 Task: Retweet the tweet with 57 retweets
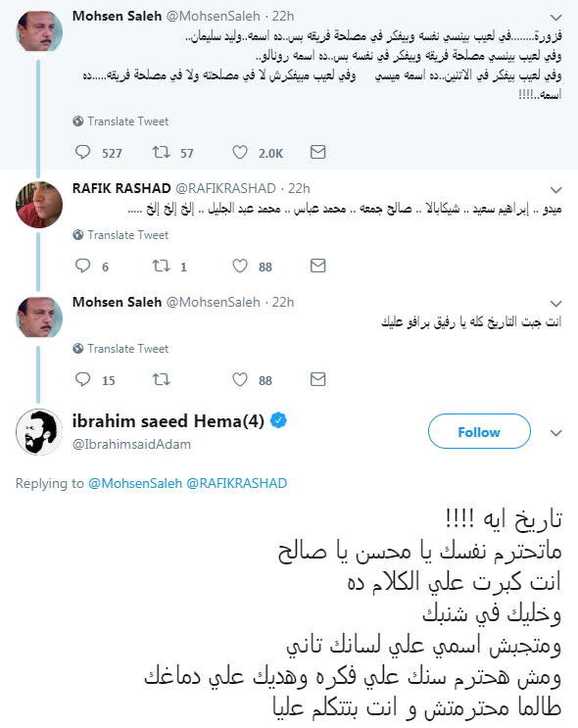click(161, 152)
